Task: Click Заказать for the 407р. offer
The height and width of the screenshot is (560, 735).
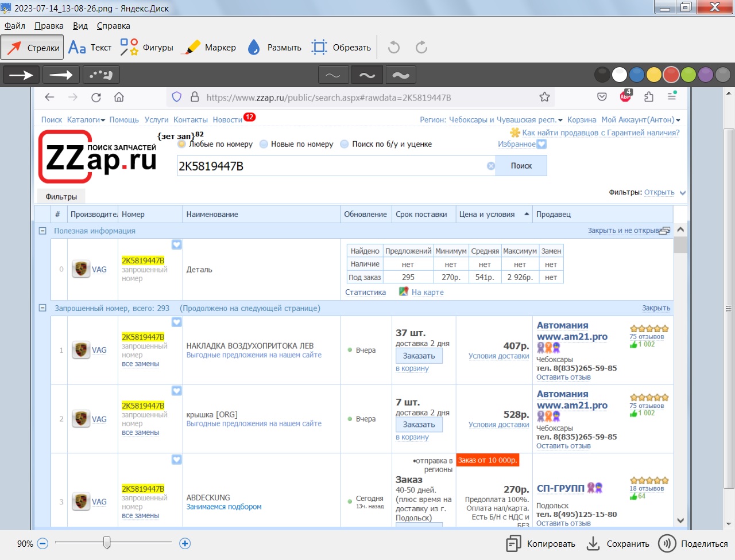Action: tap(419, 356)
